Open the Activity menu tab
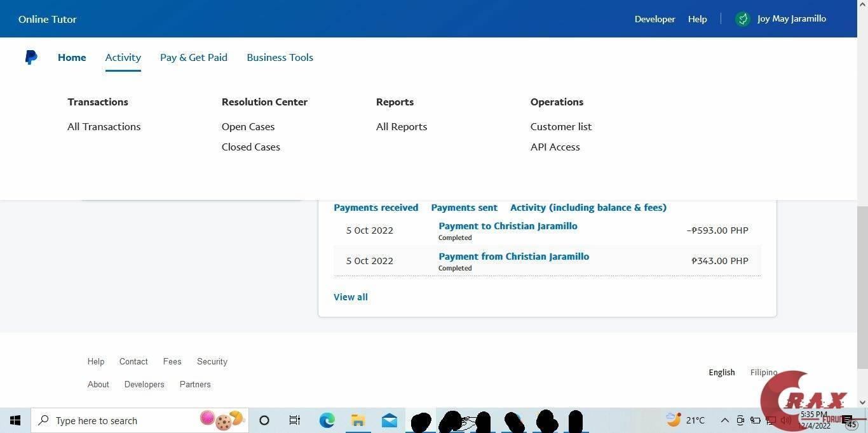This screenshot has width=868, height=433. click(123, 57)
